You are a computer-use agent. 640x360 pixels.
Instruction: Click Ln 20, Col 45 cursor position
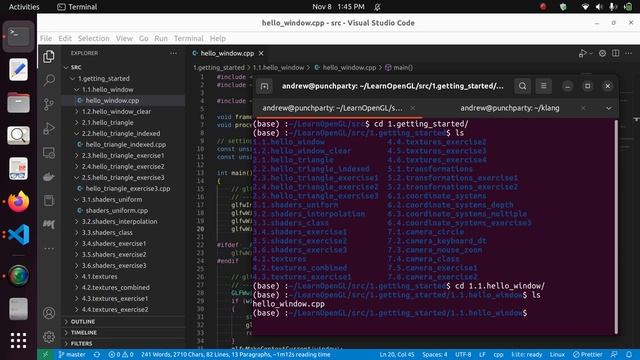(397, 354)
